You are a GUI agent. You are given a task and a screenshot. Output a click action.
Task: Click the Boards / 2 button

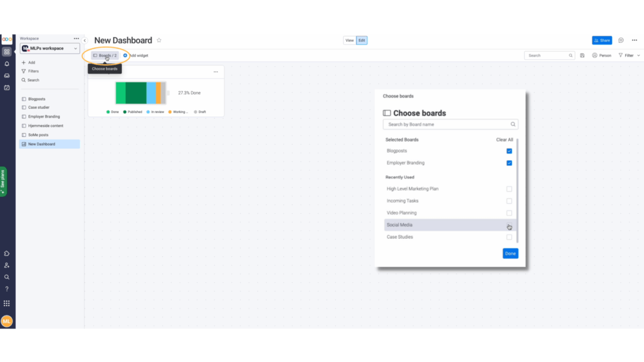click(105, 55)
